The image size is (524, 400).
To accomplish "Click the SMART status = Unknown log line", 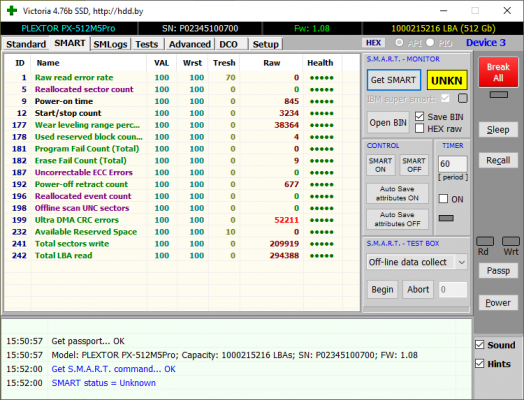I will [x=104, y=383].
